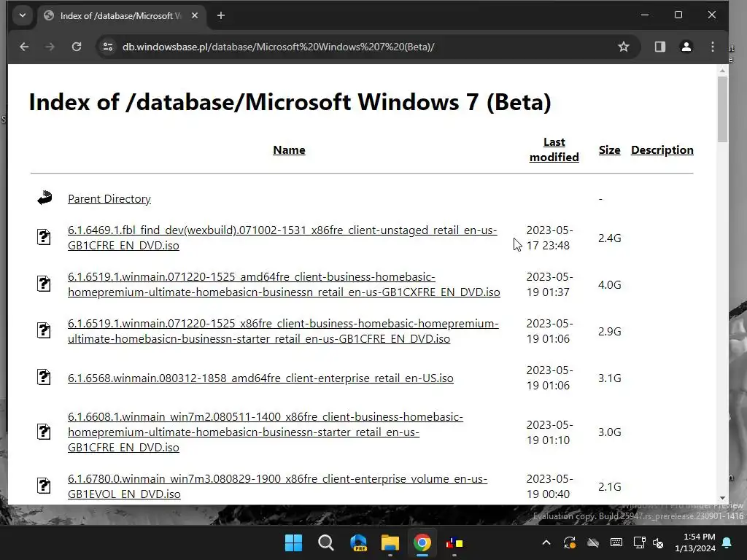Image resolution: width=747 pixels, height=560 pixels.
Task: Open the tab search dropdown arrow
Action: pos(23,15)
